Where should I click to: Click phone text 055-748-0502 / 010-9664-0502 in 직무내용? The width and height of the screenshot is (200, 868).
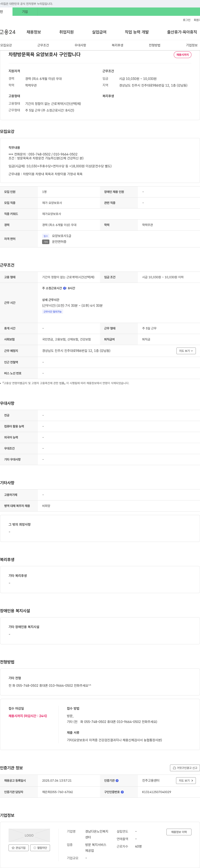[53, 154]
